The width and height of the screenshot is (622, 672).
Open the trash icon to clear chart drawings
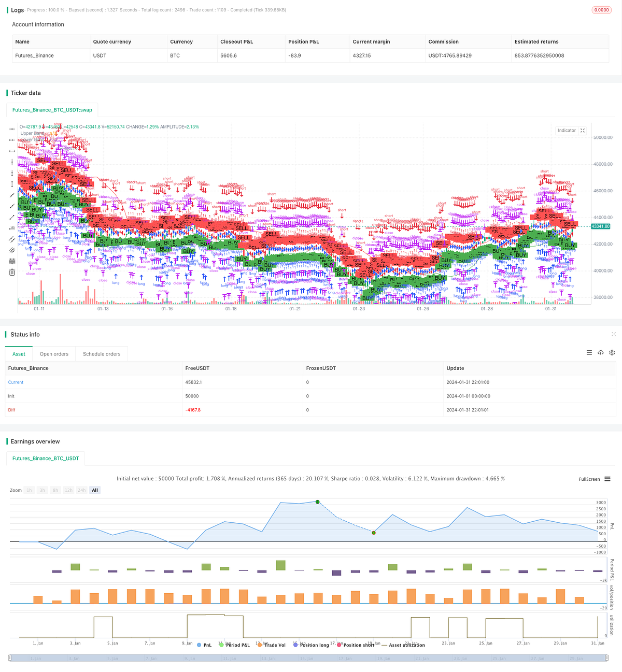pos(12,271)
